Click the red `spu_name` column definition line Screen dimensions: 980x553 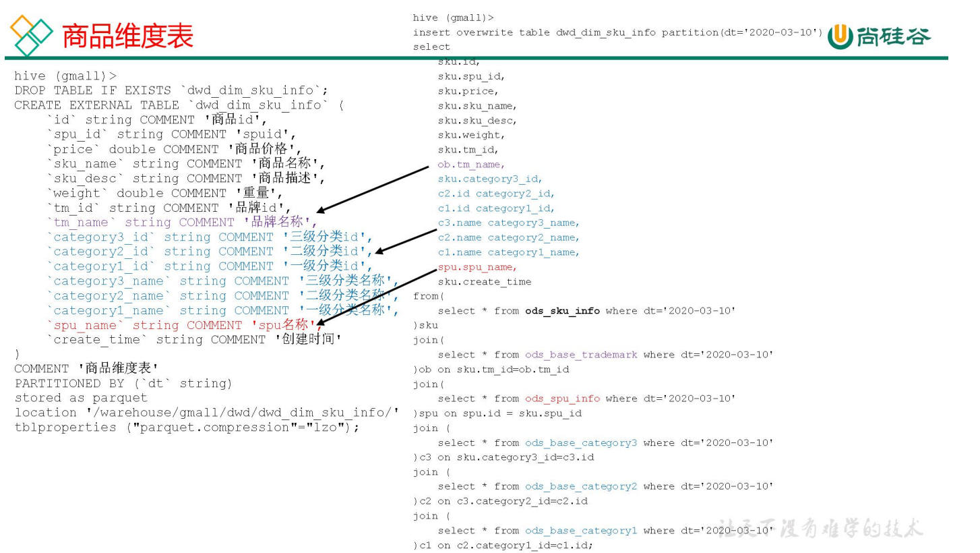(x=185, y=326)
